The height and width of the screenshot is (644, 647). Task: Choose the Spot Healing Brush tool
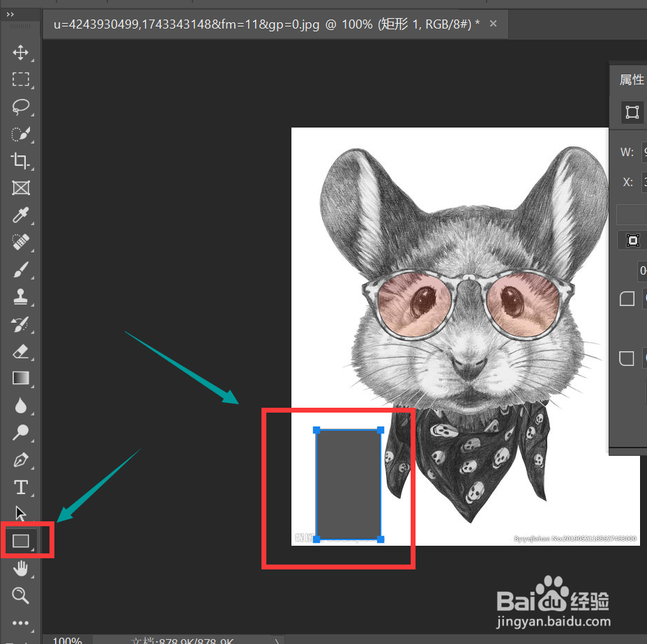(x=20, y=242)
